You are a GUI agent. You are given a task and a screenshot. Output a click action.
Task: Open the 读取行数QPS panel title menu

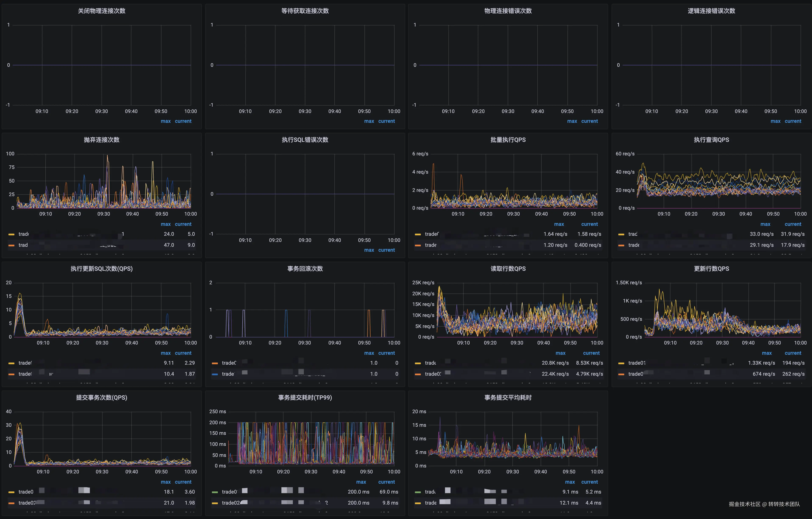click(508, 269)
